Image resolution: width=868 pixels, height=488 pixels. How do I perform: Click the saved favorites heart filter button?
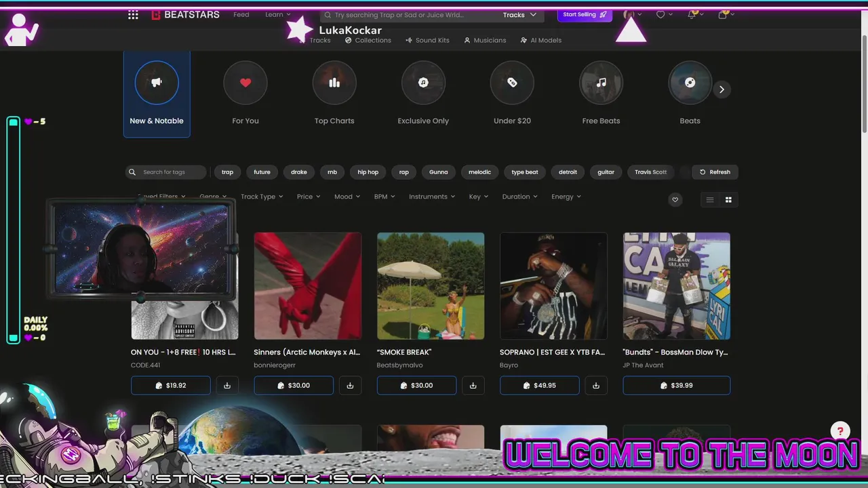click(675, 199)
